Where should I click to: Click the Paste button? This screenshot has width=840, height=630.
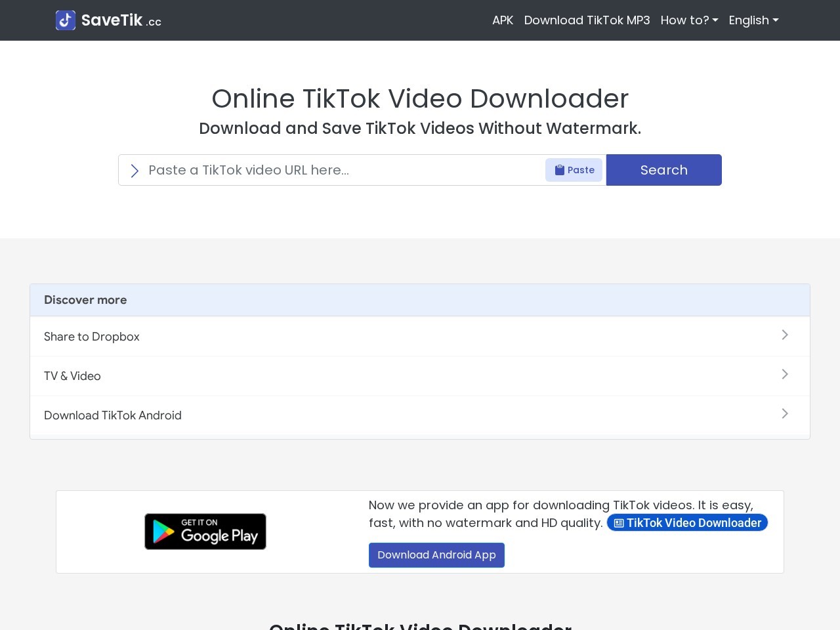click(x=574, y=170)
